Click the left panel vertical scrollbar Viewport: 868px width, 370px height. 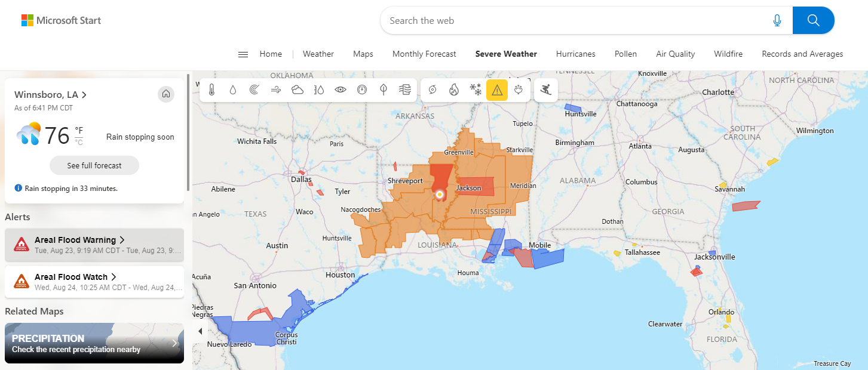pyautogui.click(x=189, y=131)
